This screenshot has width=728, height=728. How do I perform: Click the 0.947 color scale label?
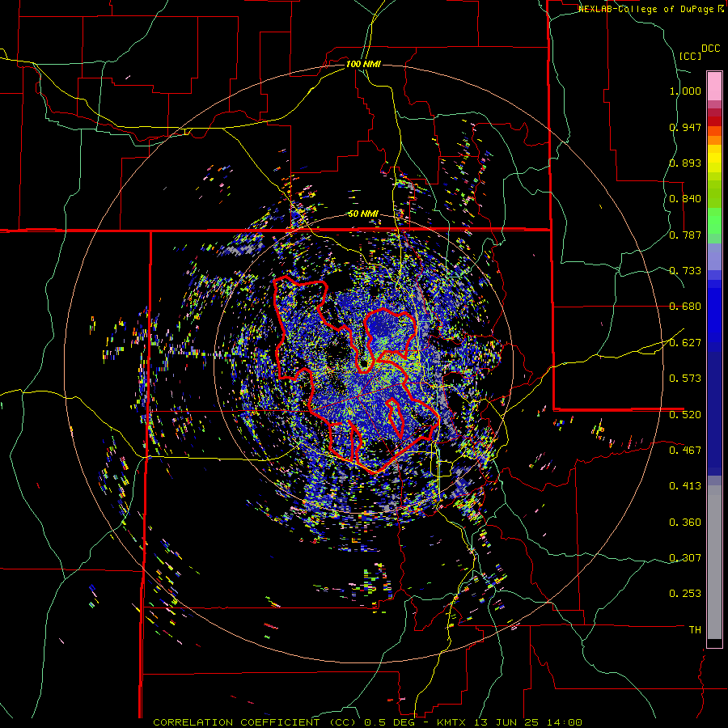(685, 127)
